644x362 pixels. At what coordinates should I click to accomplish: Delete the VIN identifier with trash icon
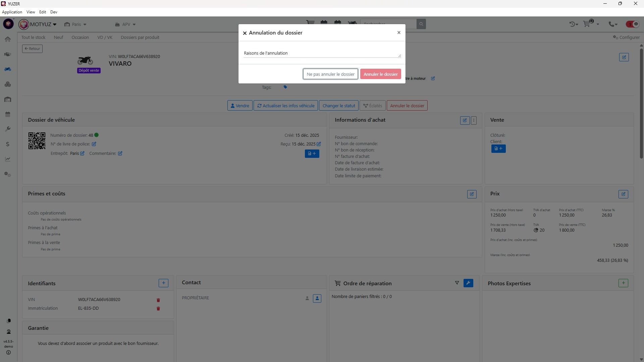(x=158, y=300)
